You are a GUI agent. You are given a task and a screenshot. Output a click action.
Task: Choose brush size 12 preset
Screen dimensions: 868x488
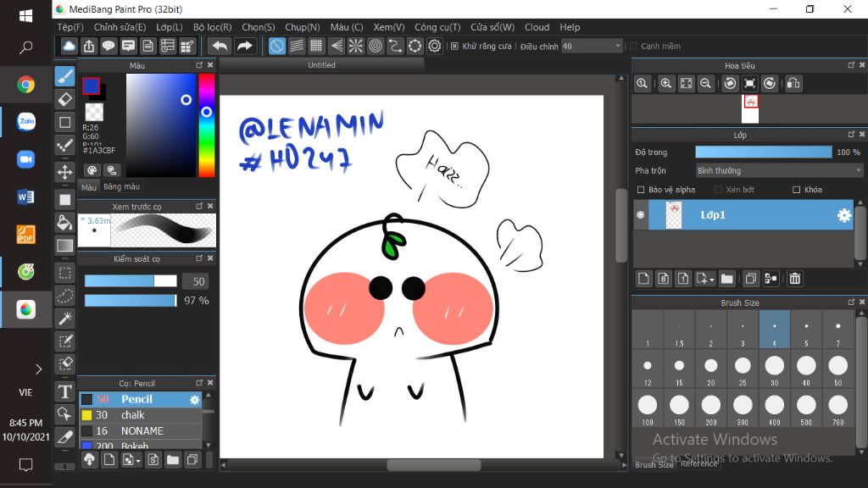pos(648,369)
